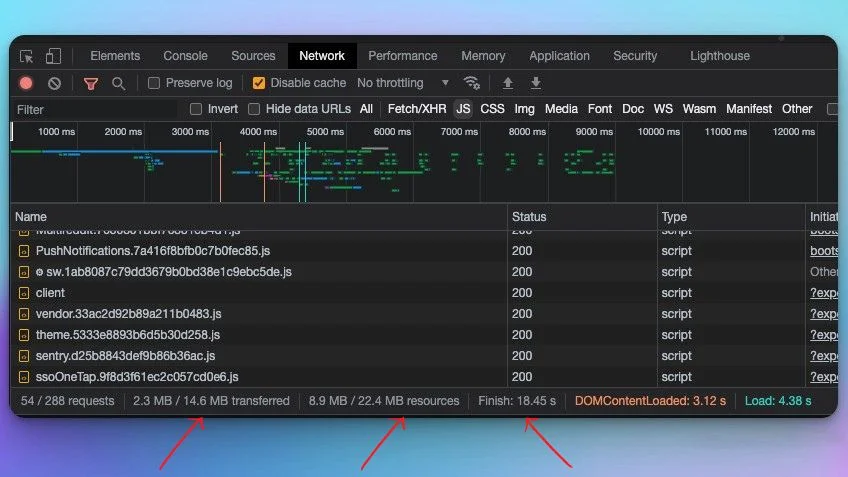The image size is (848, 477).
Task: Import HAR file with upload arrow
Action: tap(507, 83)
